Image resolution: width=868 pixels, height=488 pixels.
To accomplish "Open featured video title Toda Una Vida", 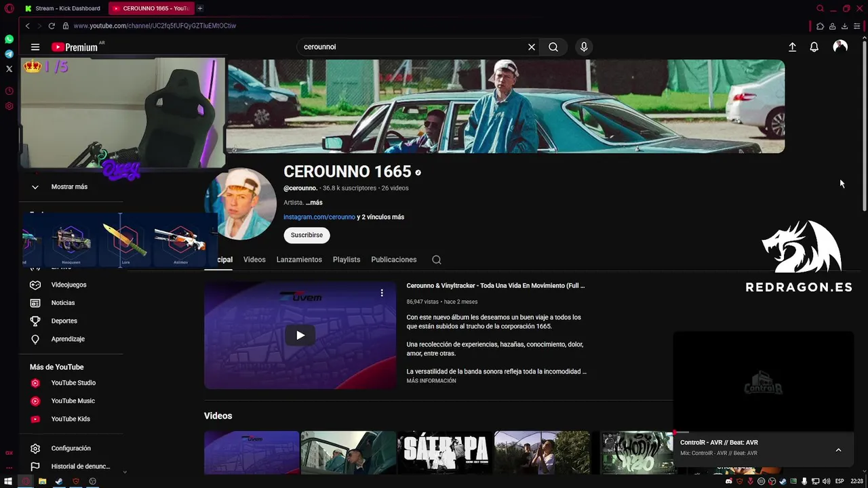I will click(x=495, y=286).
